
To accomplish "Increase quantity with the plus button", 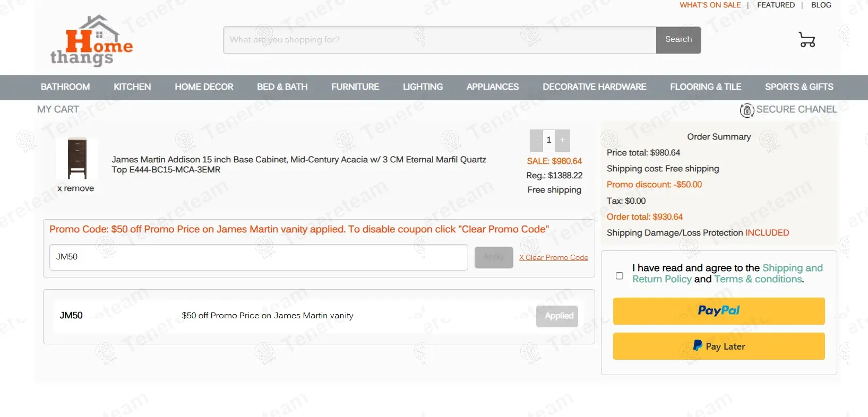I will coord(563,141).
